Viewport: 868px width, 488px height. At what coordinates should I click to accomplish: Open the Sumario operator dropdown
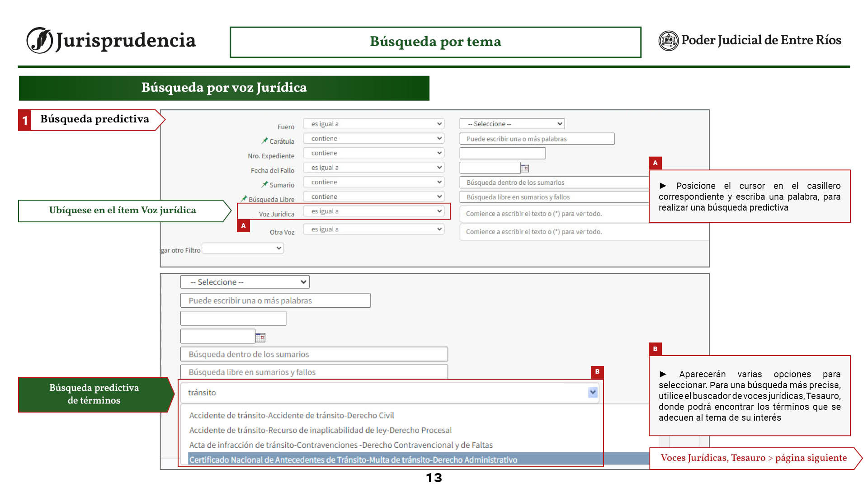[373, 182]
